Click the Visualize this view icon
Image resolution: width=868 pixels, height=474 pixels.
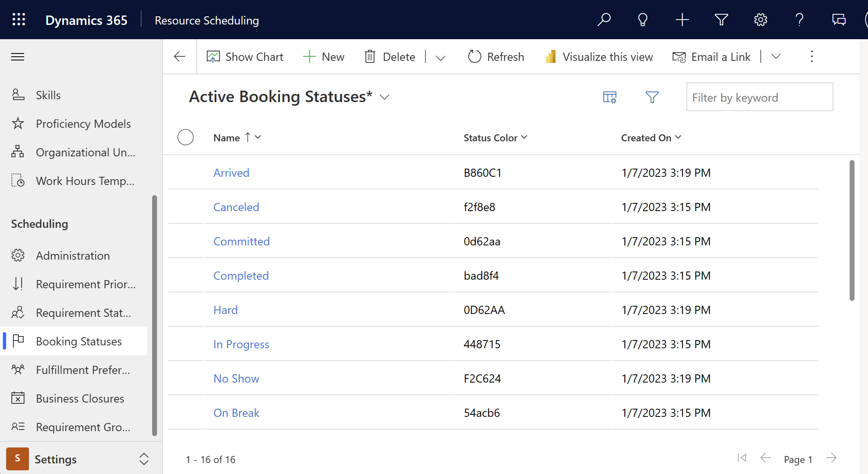pyautogui.click(x=550, y=57)
